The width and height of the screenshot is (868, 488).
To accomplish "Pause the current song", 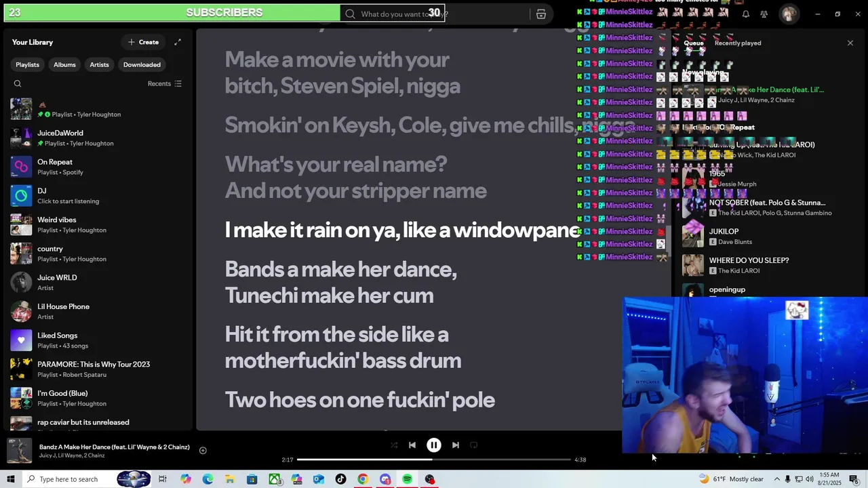I will click(x=434, y=445).
